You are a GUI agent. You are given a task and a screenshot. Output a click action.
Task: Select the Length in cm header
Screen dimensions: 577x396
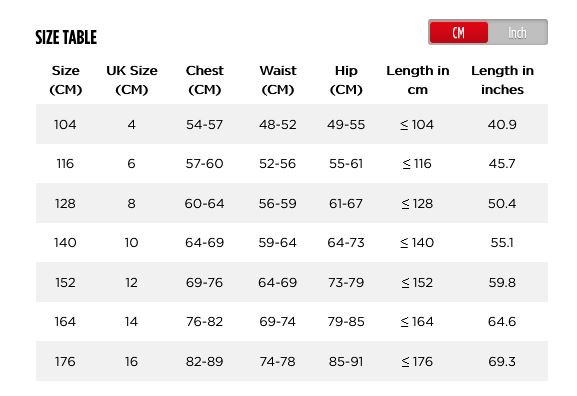click(x=418, y=80)
